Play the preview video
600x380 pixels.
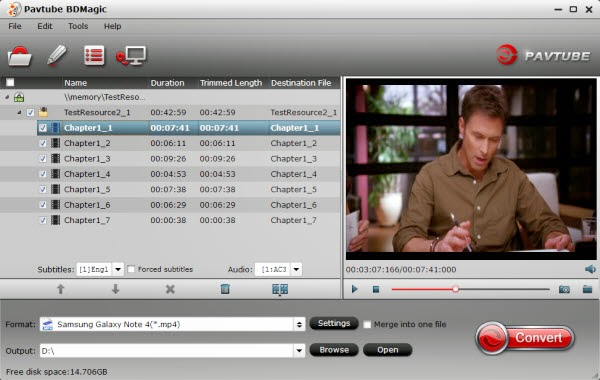tap(355, 289)
